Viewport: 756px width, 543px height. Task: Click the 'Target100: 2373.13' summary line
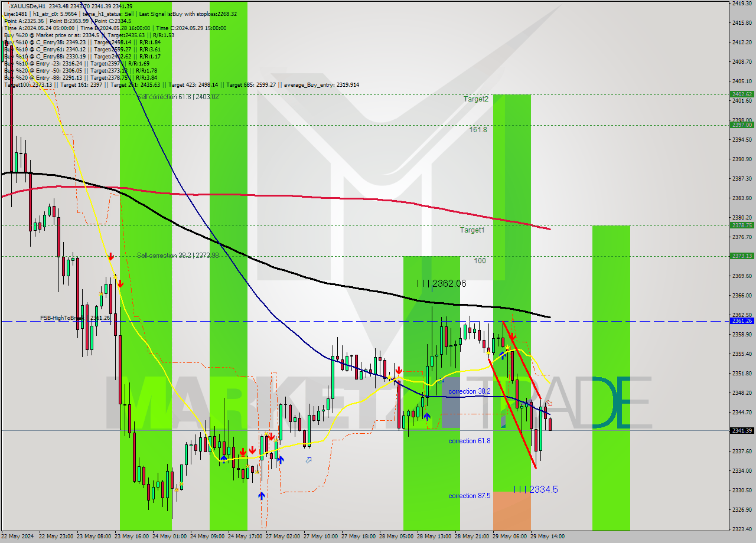point(181,84)
